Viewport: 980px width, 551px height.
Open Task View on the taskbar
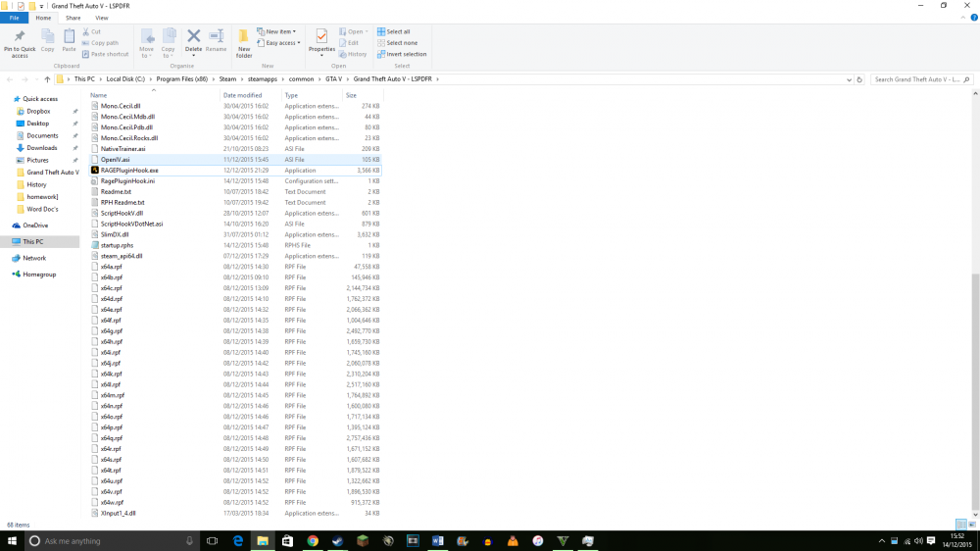[x=213, y=541]
